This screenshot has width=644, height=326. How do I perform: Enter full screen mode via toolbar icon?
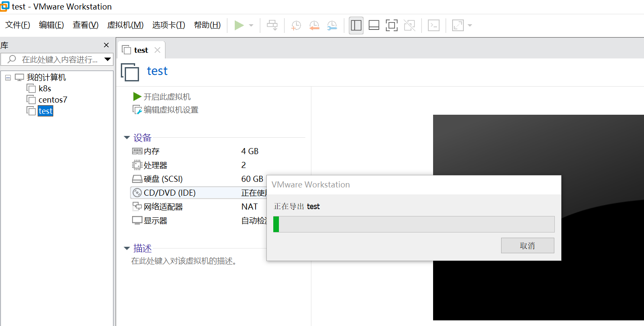tap(392, 26)
